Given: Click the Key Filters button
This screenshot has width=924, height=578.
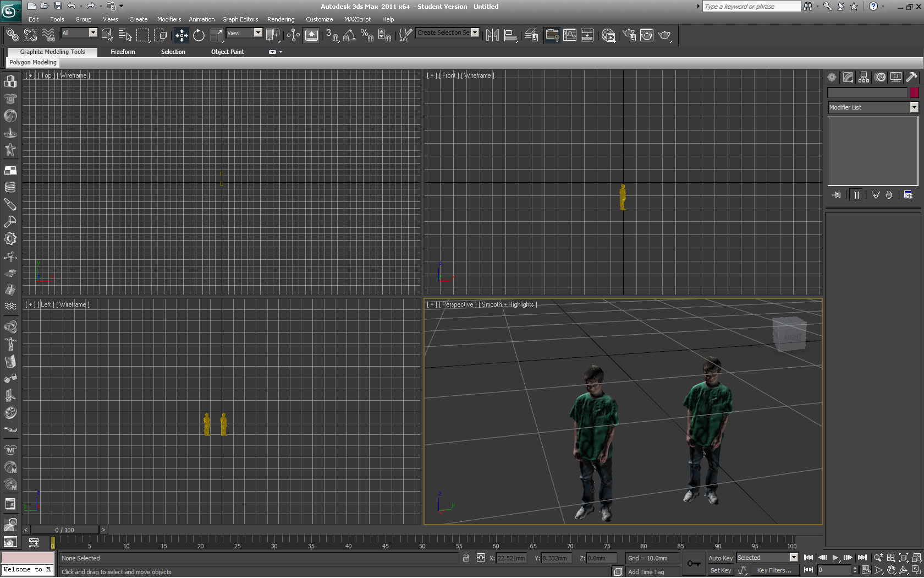Looking at the screenshot, I should point(774,570).
